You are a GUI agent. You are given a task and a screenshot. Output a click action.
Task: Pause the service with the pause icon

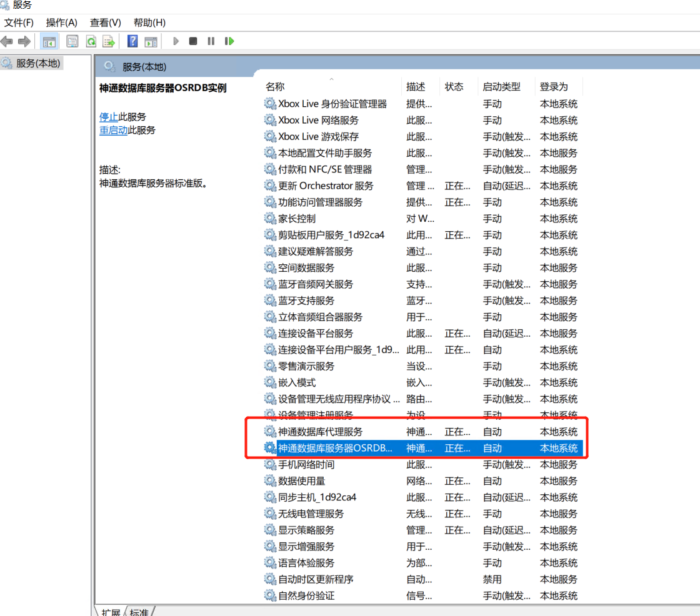coord(211,41)
